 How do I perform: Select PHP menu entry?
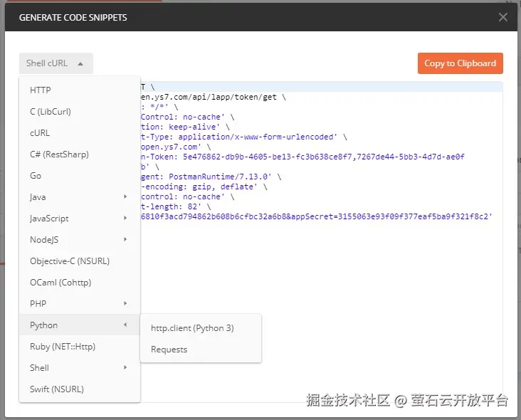80,304
